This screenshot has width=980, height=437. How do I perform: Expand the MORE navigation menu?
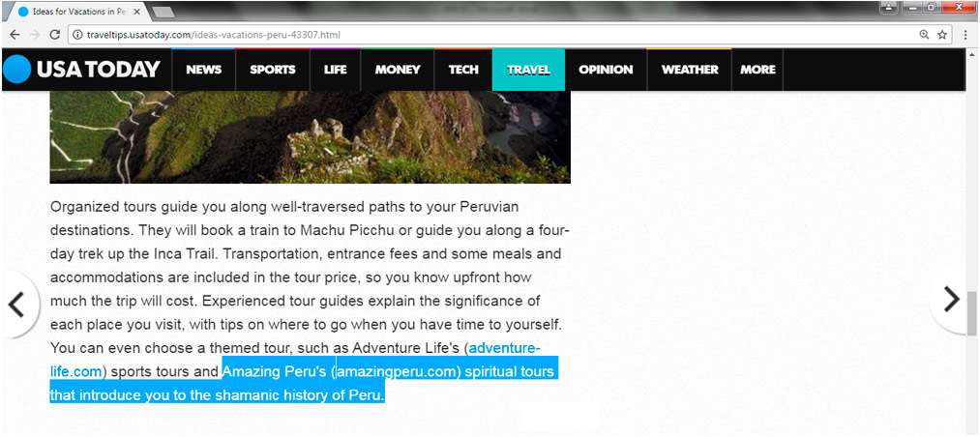tap(757, 70)
